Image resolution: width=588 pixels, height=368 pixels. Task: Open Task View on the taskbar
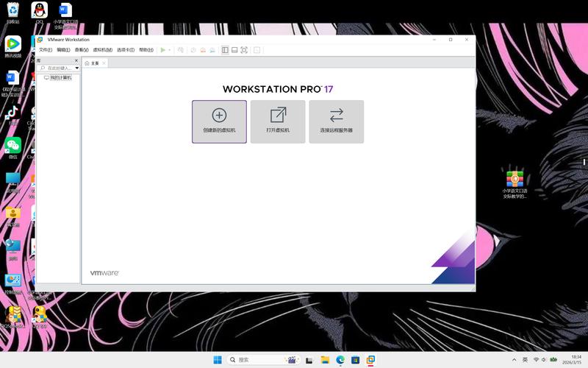pyautogui.click(x=309, y=360)
